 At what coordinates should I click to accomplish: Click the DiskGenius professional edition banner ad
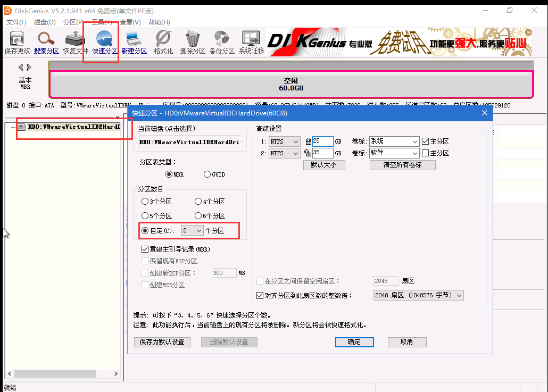coord(399,42)
